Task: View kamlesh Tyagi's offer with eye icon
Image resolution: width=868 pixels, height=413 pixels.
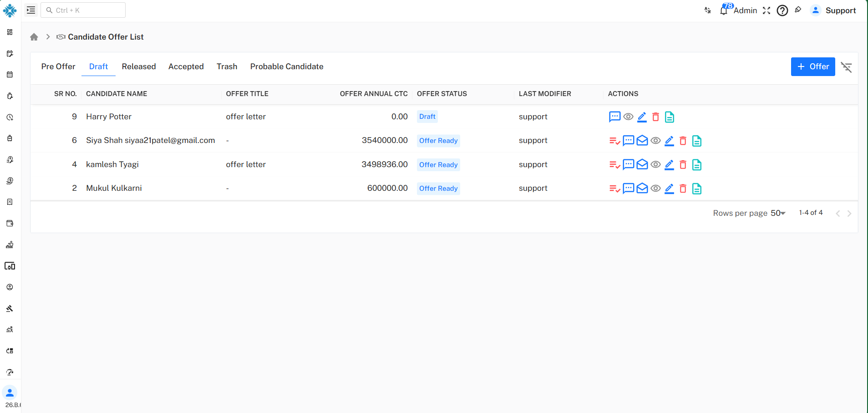Action: tap(655, 164)
